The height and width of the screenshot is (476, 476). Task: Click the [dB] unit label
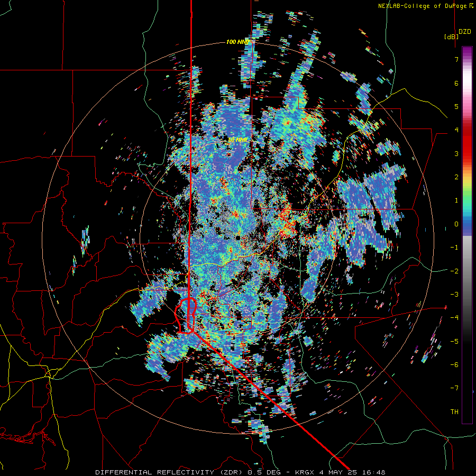pyautogui.click(x=451, y=36)
